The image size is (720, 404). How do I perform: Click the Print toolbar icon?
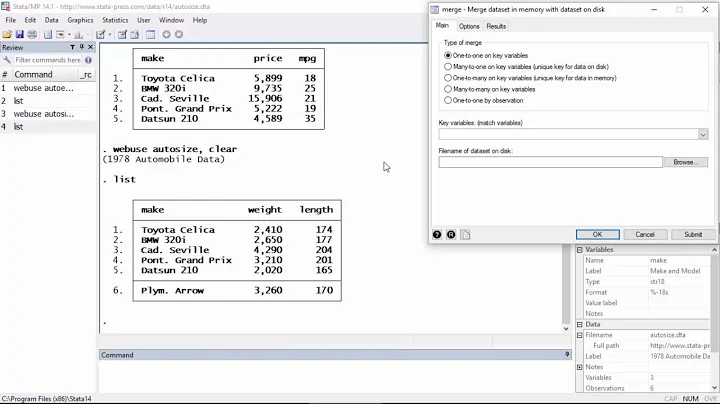click(32, 34)
